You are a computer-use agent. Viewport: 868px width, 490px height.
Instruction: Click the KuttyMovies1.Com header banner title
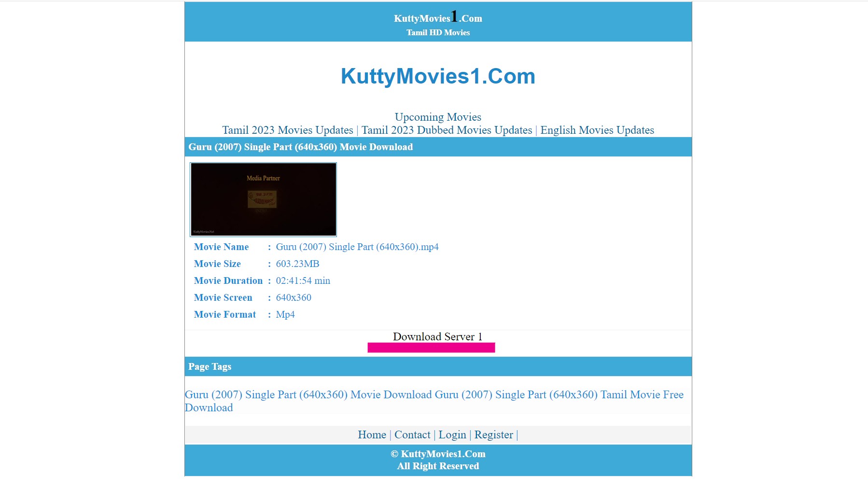438,17
